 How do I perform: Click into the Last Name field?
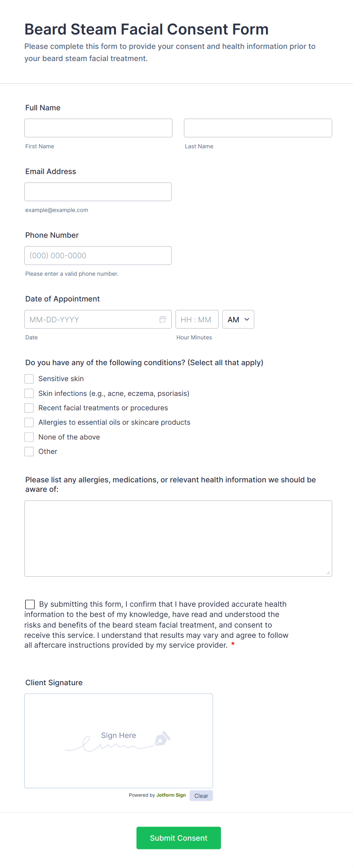coord(258,128)
